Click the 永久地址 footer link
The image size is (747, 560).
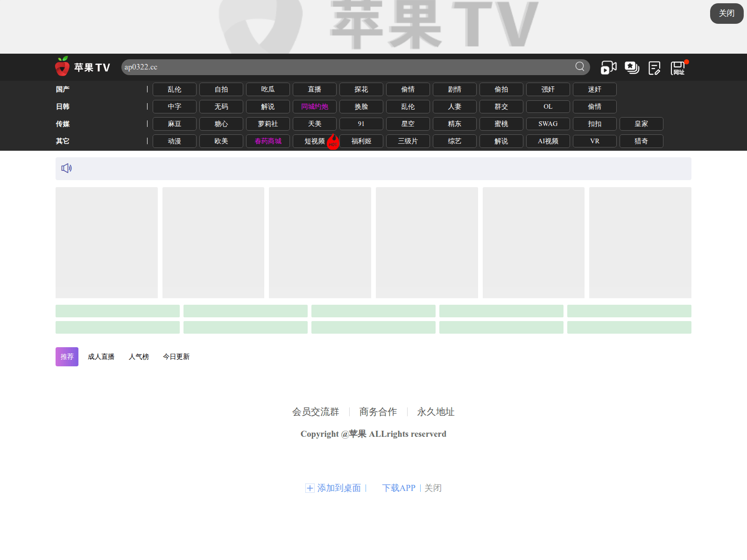coord(436,412)
